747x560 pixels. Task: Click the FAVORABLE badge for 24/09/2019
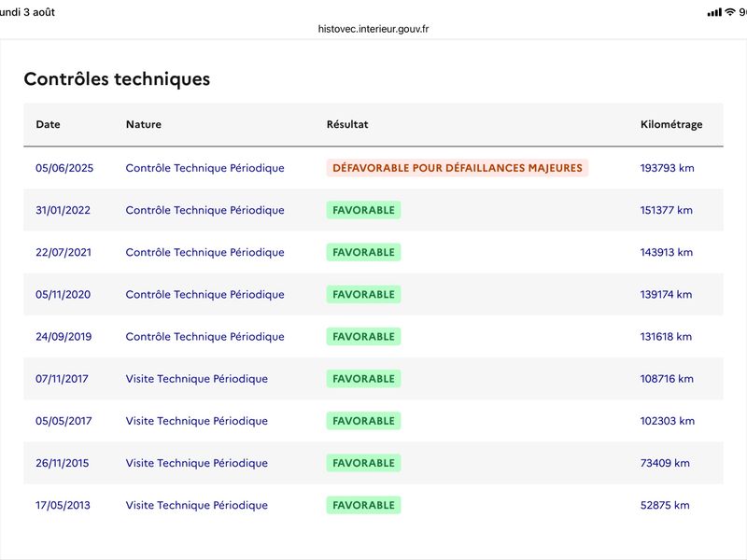click(363, 337)
